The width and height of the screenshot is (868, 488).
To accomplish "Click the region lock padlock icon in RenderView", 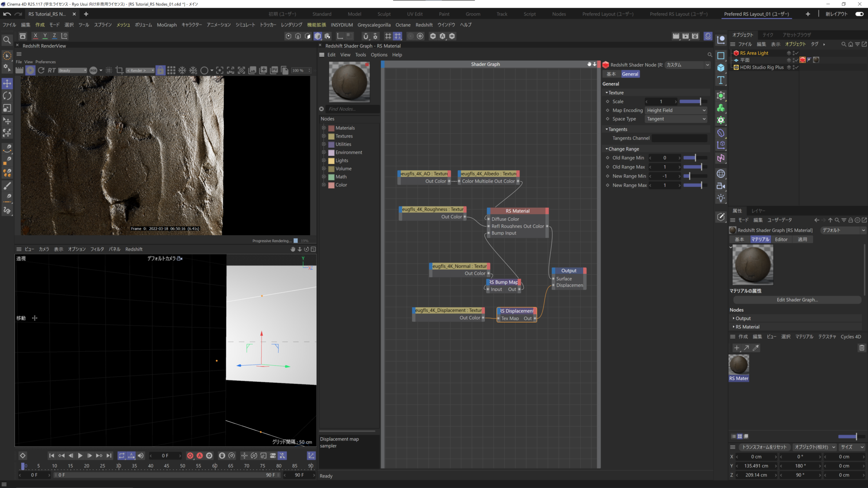I will click(x=160, y=70).
